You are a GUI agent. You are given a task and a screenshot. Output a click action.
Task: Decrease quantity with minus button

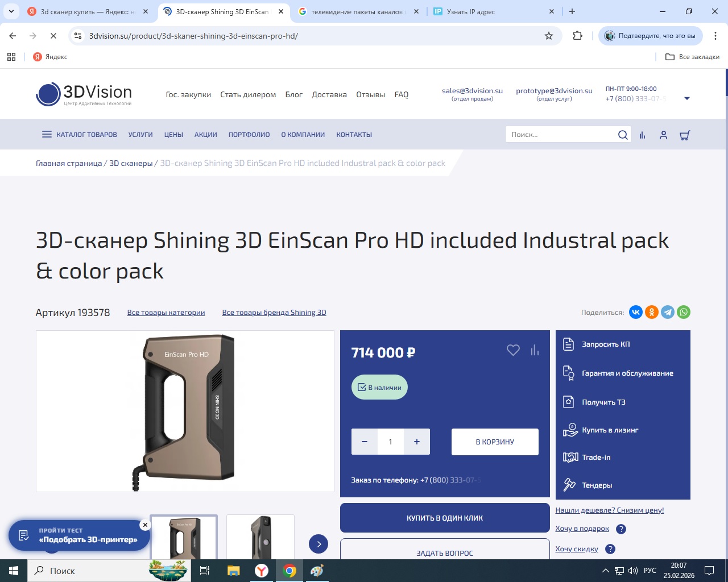[365, 442]
